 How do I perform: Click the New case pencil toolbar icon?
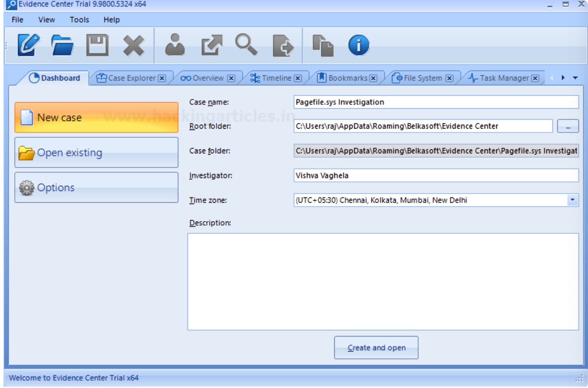(29, 45)
